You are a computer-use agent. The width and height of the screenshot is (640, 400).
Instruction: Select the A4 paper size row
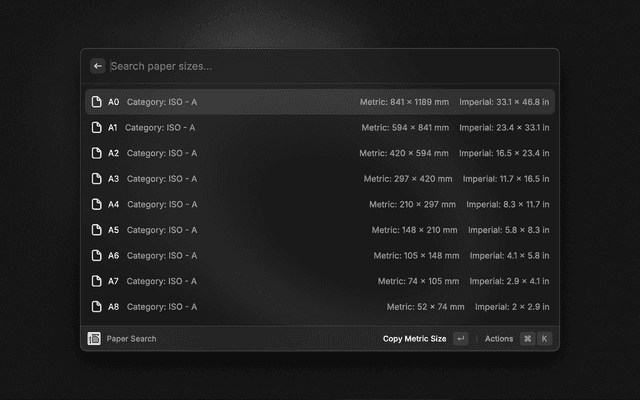click(x=320, y=204)
